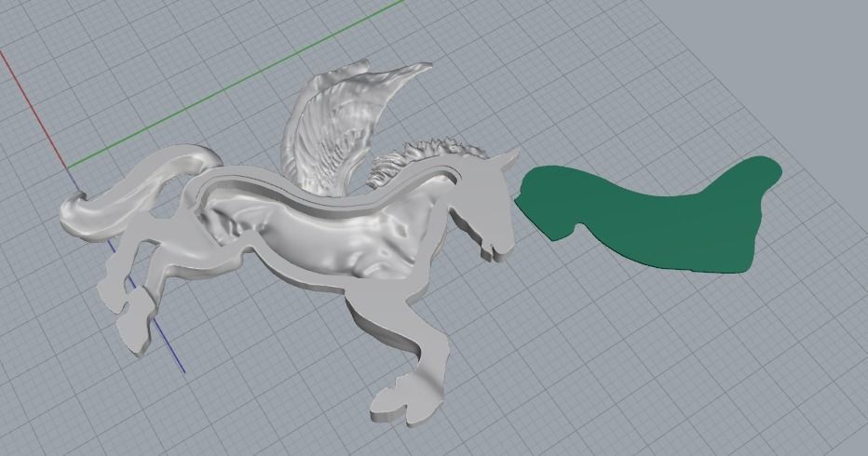
Task: Select the gray Pegasus relief model
Action: click(x=291, y=244)
